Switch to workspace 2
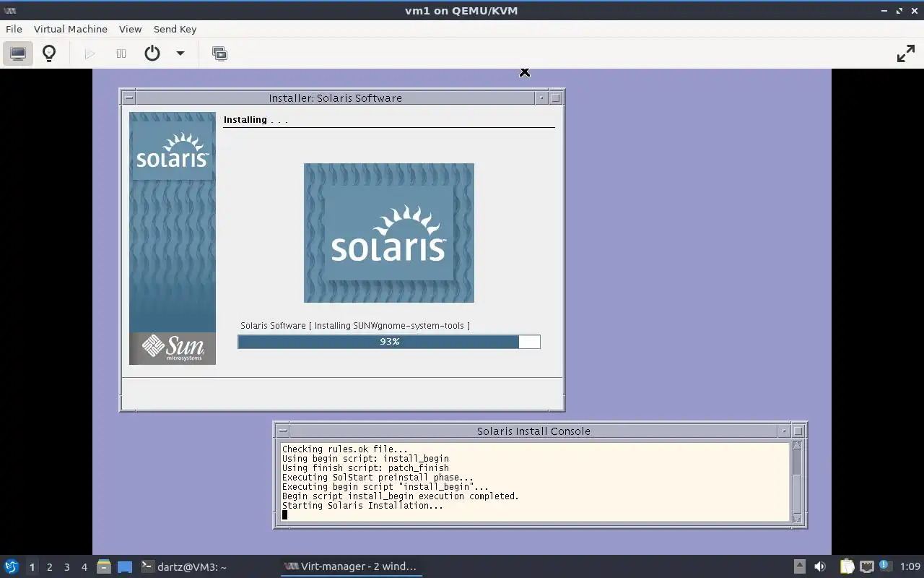 pos(49,567)
